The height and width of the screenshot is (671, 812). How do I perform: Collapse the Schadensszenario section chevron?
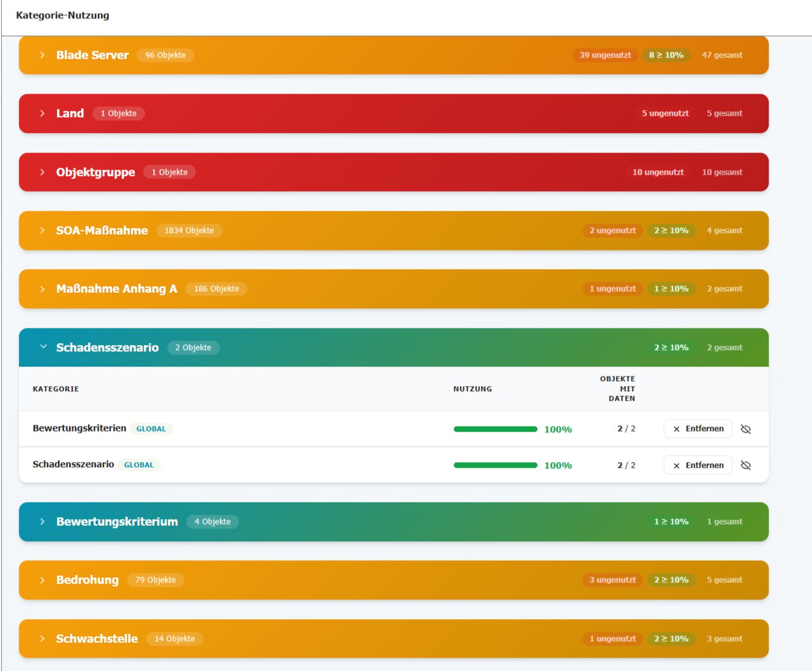[43, 347]
